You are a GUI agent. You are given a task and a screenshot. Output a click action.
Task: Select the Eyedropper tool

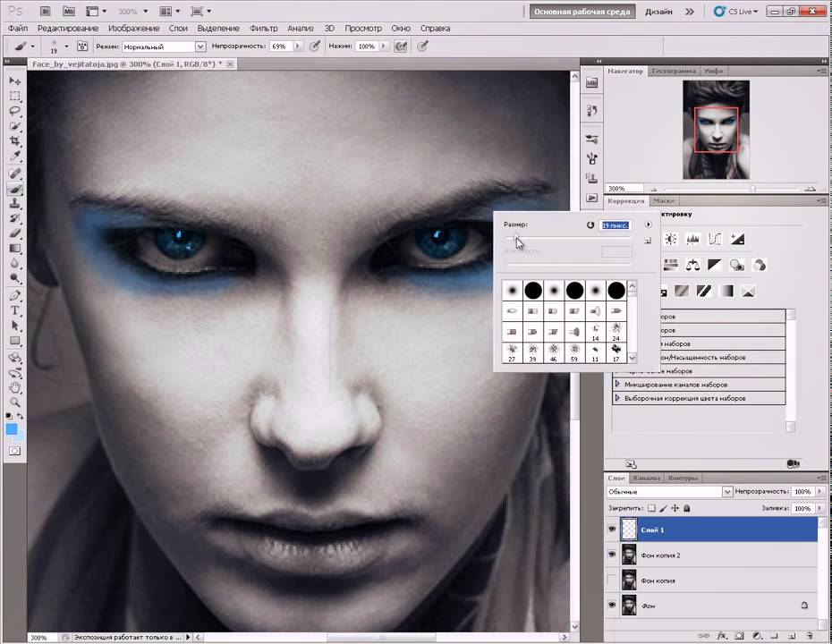point(15,157)
